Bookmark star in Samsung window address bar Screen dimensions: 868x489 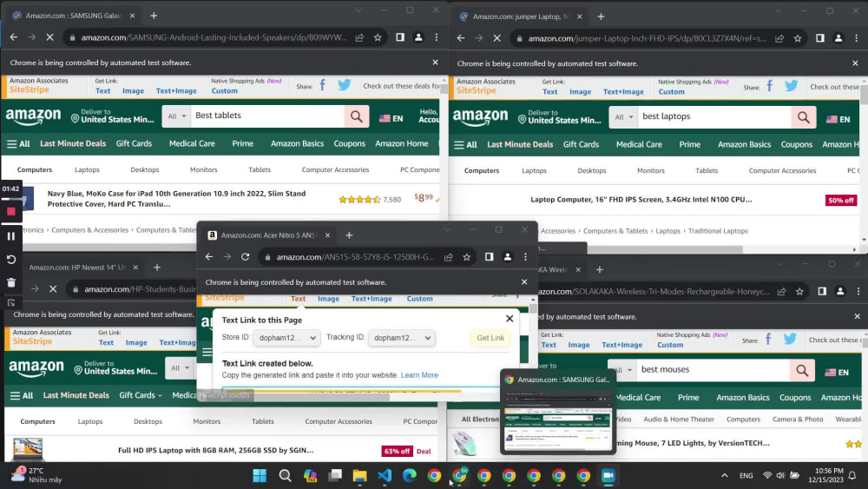click(378, 37)
